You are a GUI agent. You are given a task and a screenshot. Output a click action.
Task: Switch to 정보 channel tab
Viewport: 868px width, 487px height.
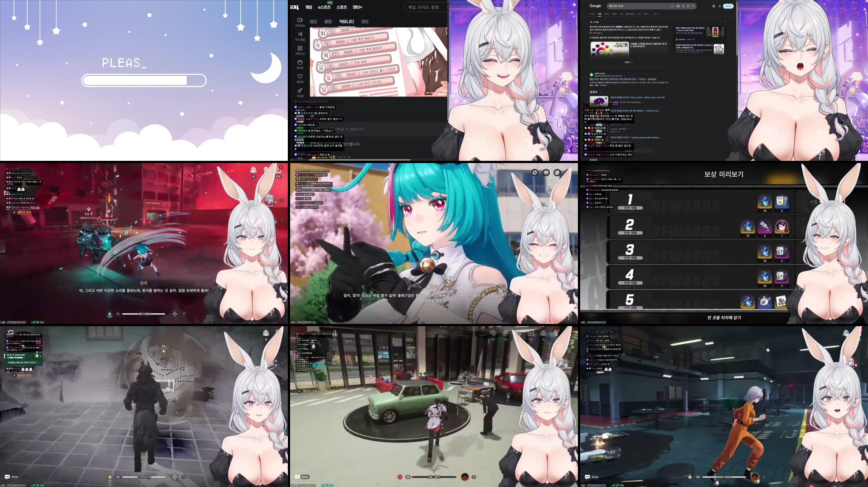[365, 21]
